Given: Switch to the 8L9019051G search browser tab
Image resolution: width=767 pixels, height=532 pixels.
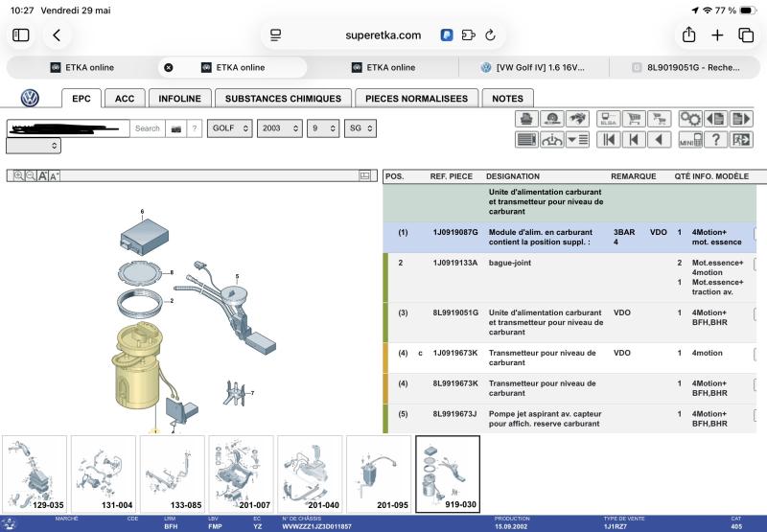Looking at the screenshot, I should pyautogui.click(x=685, y=67).
